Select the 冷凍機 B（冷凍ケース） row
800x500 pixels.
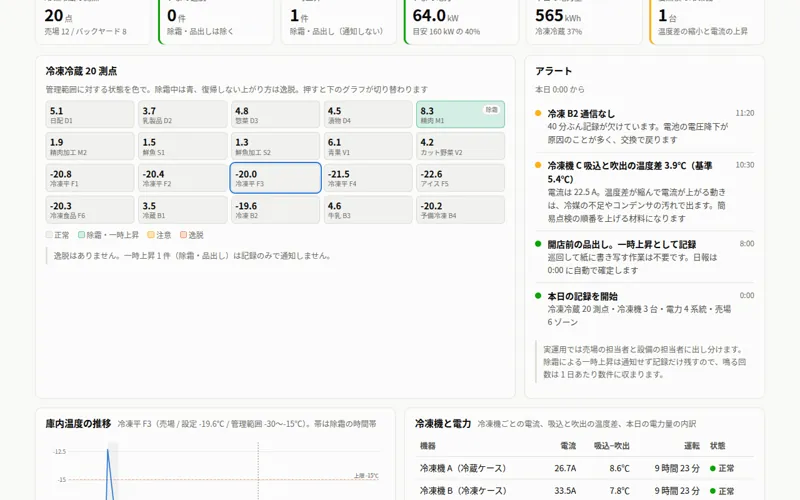(584, 491)
